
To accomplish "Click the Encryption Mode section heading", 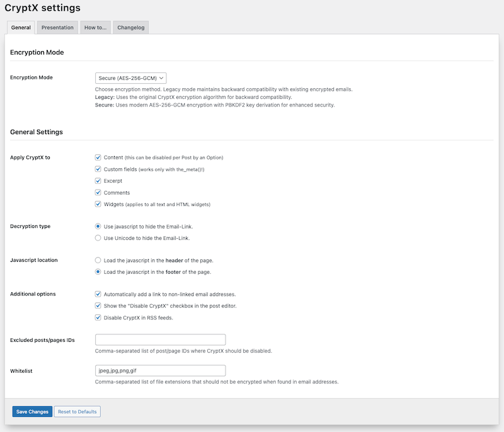I will [37, 52].
